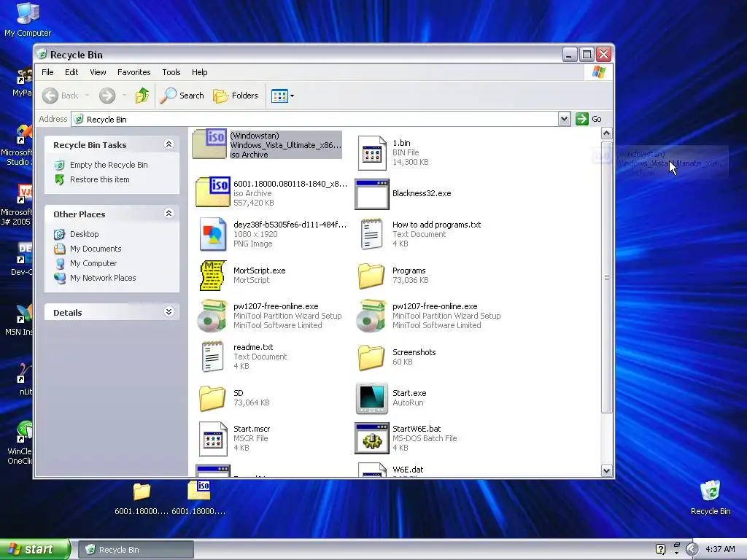
Task: Select the Screenshots folder icon
Action: point(372,357)
